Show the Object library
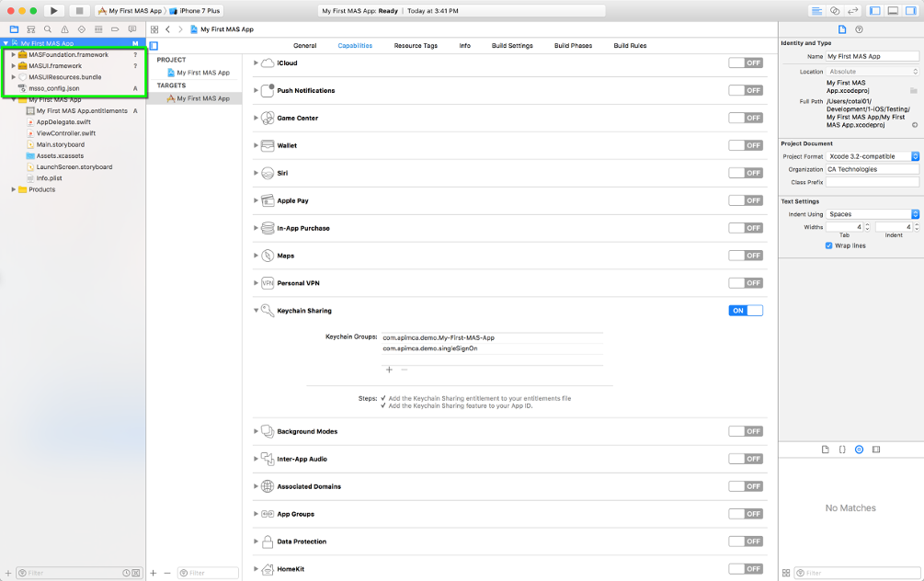Viewport: 924px width, 581px height. click(x=859, y=450)
